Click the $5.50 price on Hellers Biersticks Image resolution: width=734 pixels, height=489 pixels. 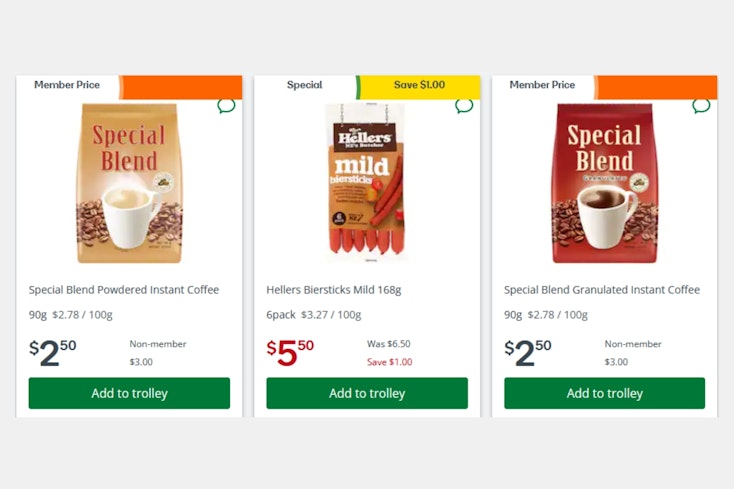[290, 352]
